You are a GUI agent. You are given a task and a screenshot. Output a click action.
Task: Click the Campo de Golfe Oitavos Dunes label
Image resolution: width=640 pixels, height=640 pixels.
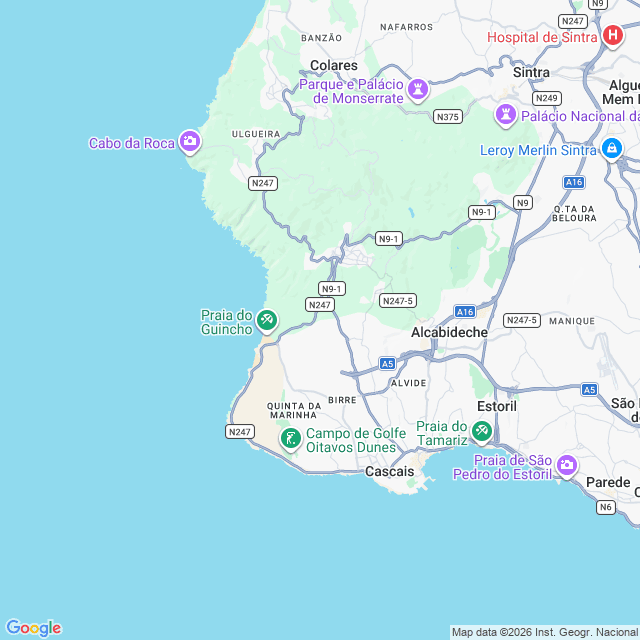coord(356,440)
